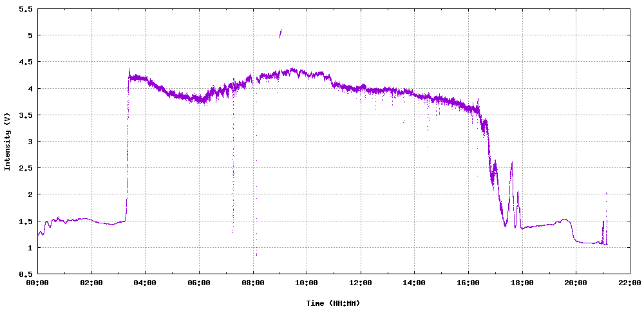
Task: Click the 22:00 x-axis tick label
Action: tap(630, 283)
